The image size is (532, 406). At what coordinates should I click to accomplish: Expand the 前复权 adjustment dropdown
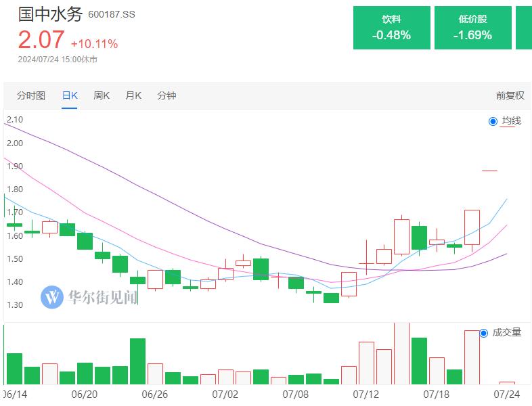(x=510, y=95)
